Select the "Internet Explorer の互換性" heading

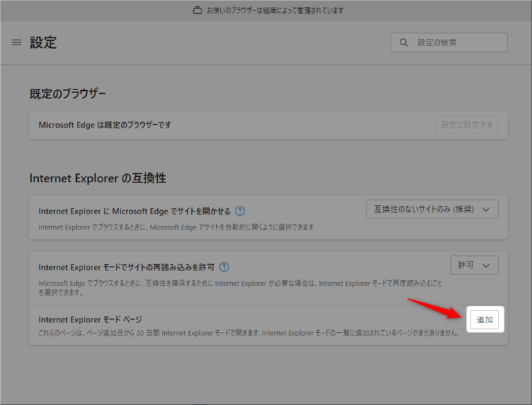point(98,178)
